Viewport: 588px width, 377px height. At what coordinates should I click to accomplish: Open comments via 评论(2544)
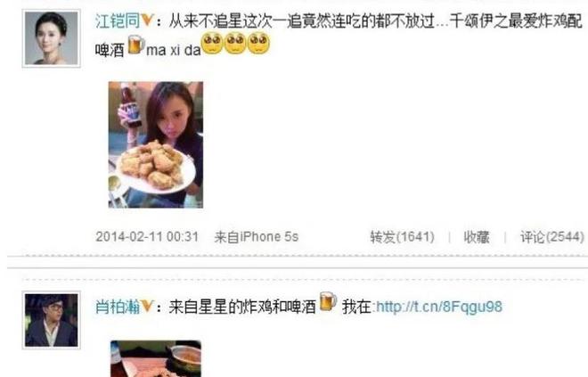pos(552,237)
